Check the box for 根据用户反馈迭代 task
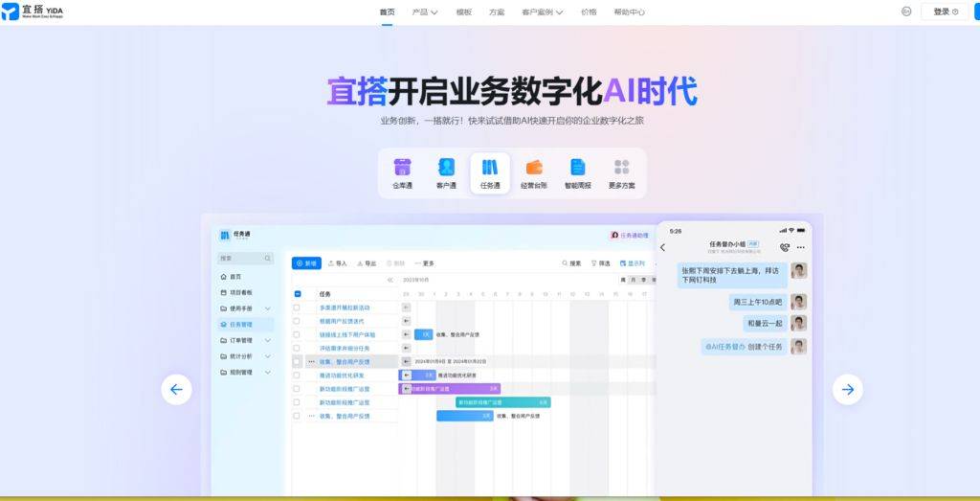Image resolution: width=980 pixels, height=501 pixels. [x=298, y=321]
